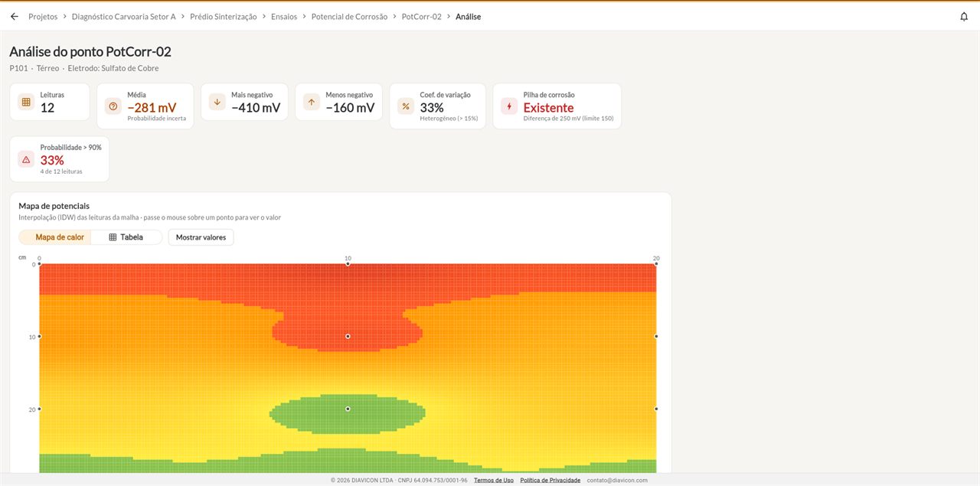Open Diagnóstico Carvoaria Setor A breadcrumb
The image size is (980, 486).
(124, 16)
